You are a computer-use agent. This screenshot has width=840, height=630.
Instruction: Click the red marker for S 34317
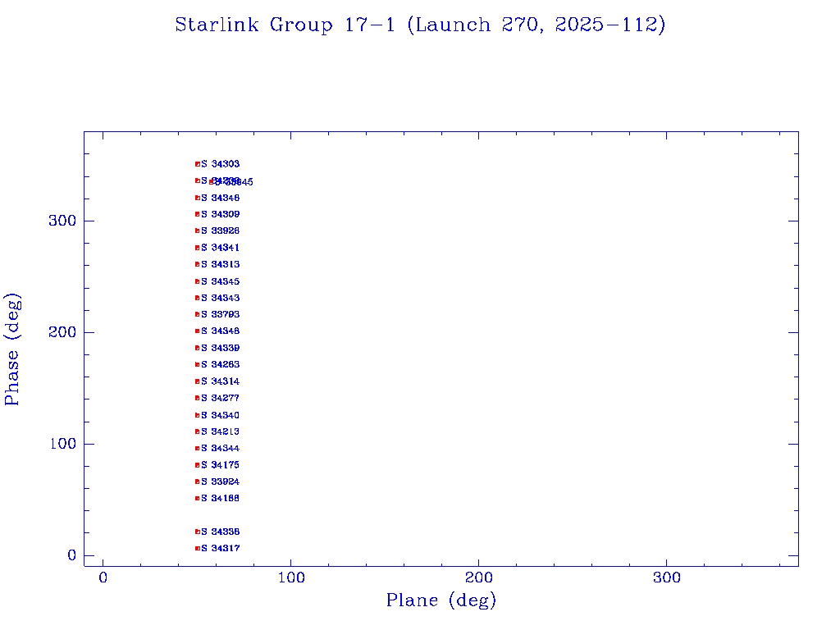coord(198,548)
